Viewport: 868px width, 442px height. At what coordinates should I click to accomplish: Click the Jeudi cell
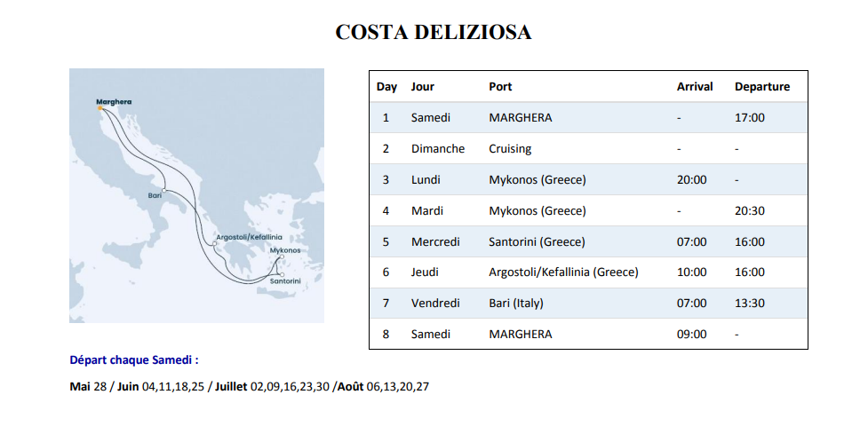point(425,272)
